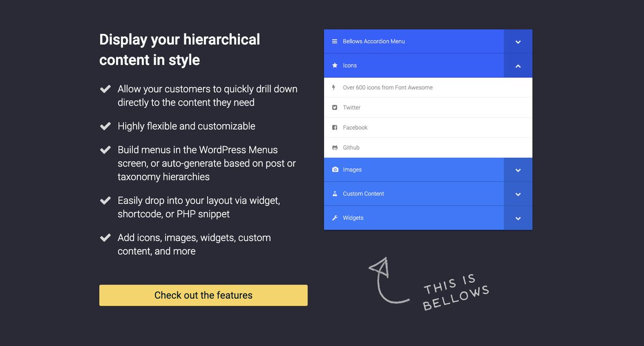
Task: Click the star icon next to Icons
Action: point(335,65)
